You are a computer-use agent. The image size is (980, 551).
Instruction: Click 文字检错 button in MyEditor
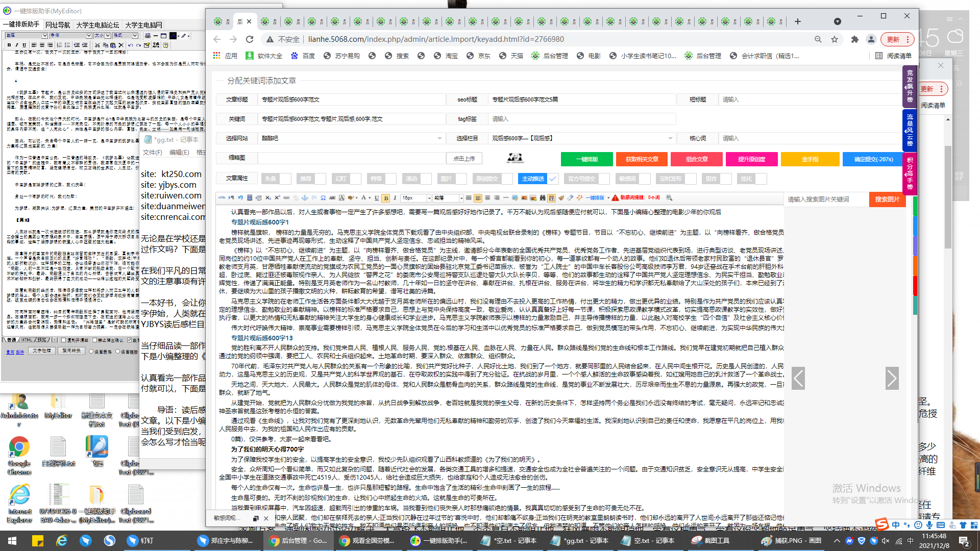coord(42,351)
